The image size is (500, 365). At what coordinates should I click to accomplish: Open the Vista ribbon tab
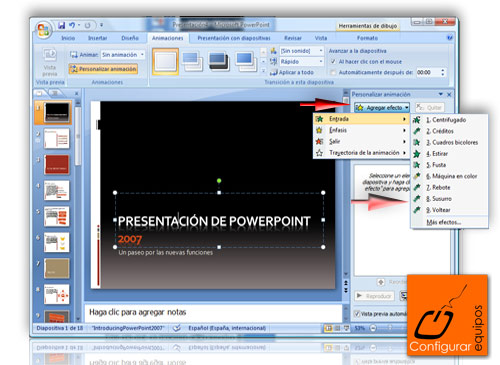click(x=321, y=38)
